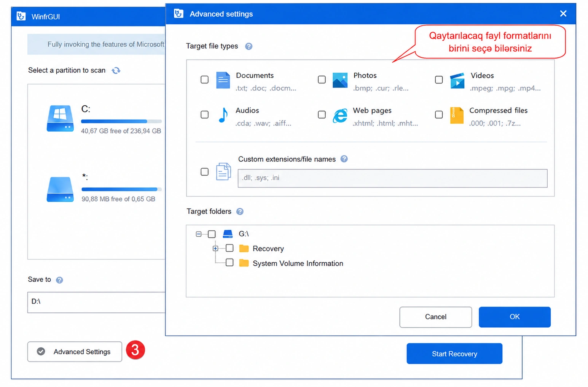Enable the Audios checkbox
Screen dimensions: 588x387
tap(205, 114)
